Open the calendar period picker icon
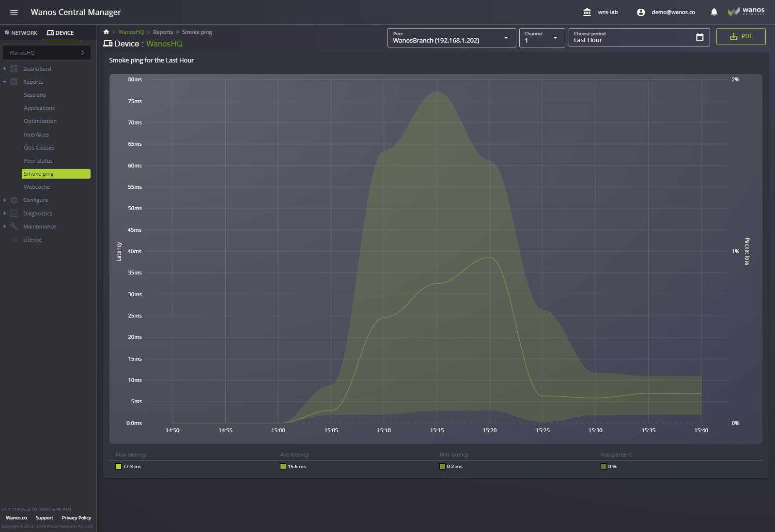775x532 pixels. point(699,37)
